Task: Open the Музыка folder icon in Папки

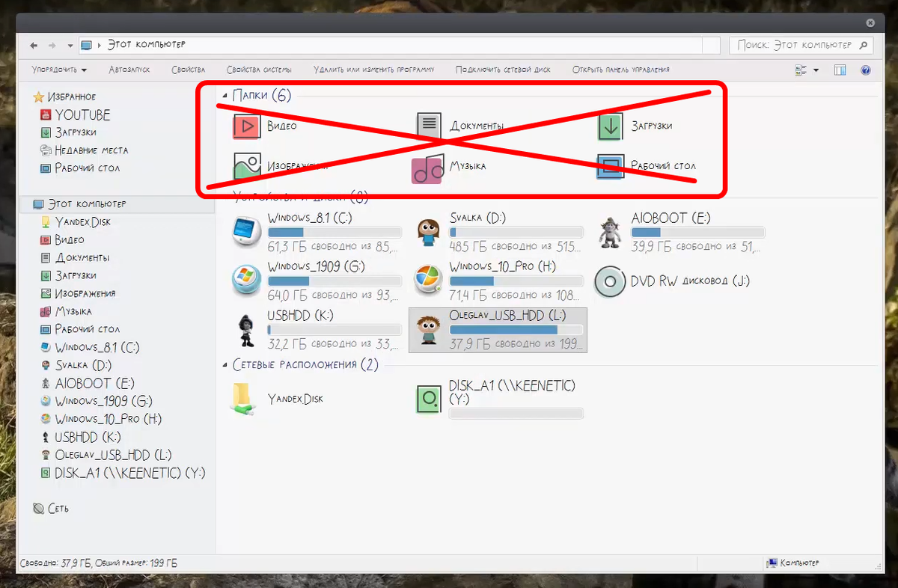Action: click(x=427, y=168)
